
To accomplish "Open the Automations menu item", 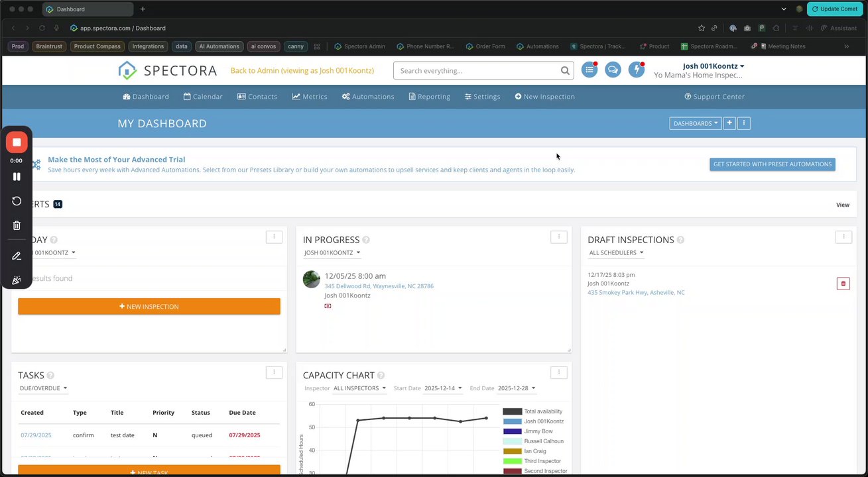I will point(368,97).
